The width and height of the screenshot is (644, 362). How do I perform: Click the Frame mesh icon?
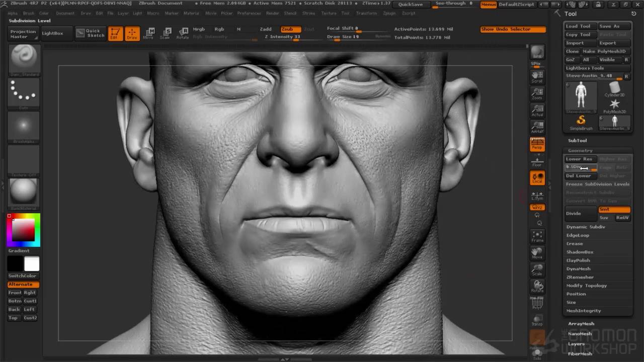[537, 236]
